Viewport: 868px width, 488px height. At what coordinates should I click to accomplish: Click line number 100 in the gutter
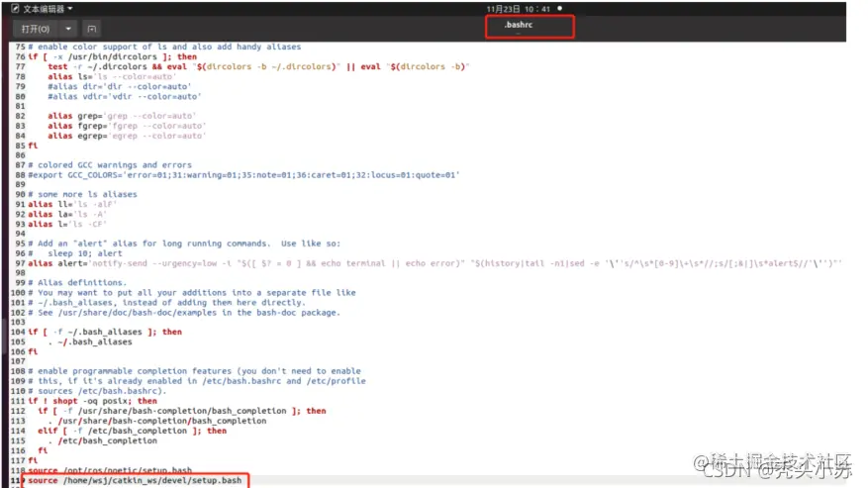point(18,292)
